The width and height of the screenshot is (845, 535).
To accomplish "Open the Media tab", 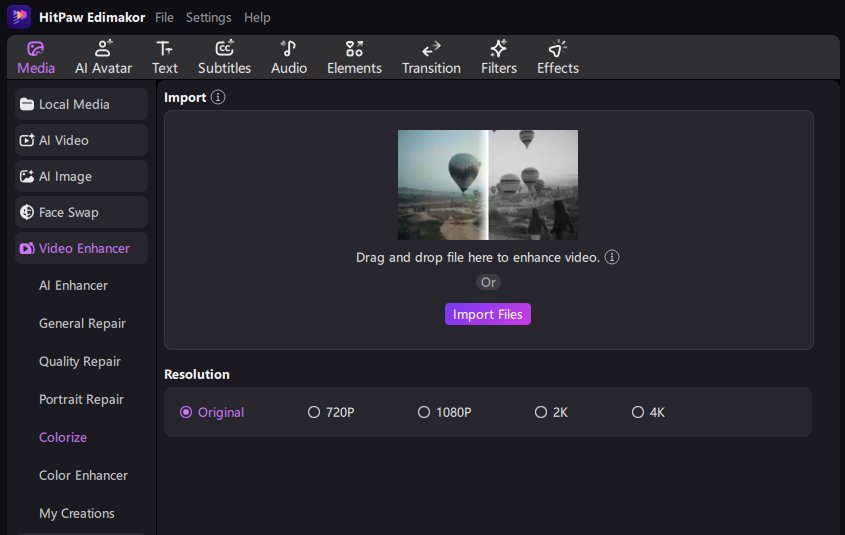I will tap(36, 57).
